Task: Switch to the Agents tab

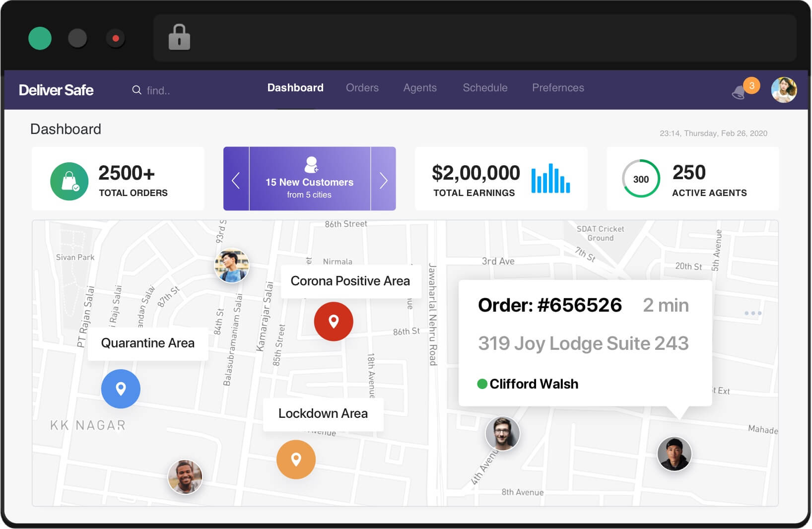Action: pos(420,88)
